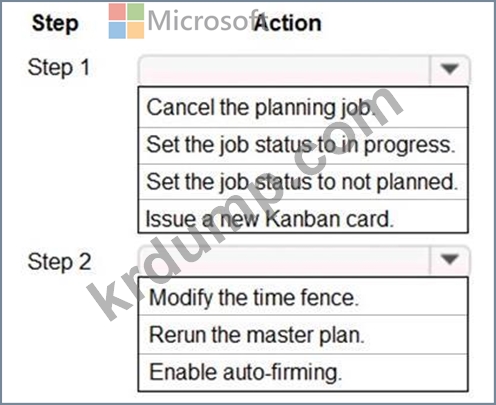Image resolution: width=496 pixels, height=405 pixels.
Task: Expand the Step 2 dropdown arrow
Action: (x=450, y=259)
